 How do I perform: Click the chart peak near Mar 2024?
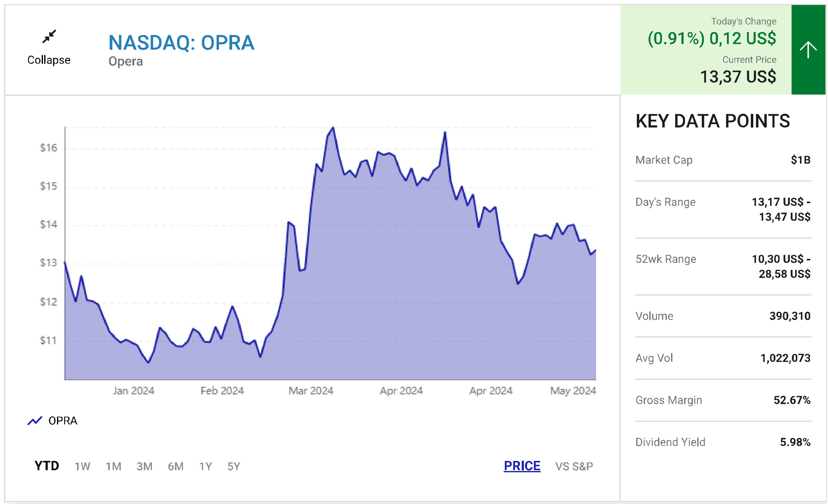pyautogui.click(x=333, y=128)
